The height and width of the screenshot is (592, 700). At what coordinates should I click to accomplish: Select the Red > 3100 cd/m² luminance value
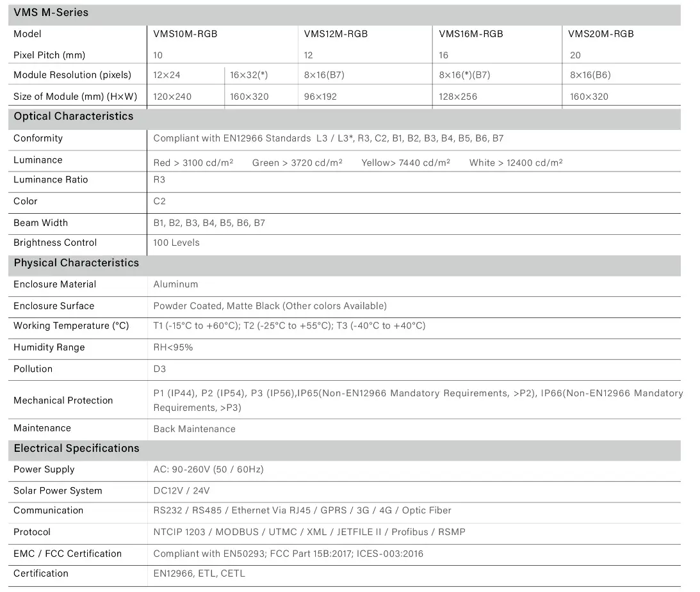coord(193,163)
